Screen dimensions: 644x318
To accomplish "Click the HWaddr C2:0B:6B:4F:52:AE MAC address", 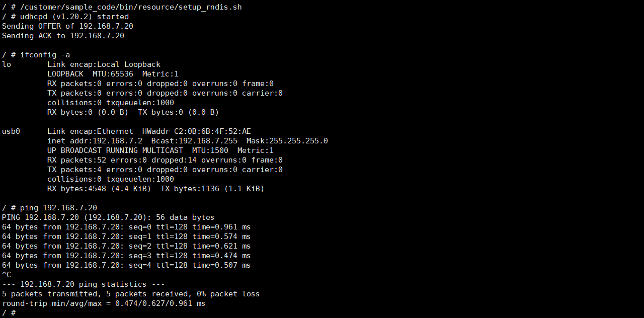I will (x=197, y=131).
